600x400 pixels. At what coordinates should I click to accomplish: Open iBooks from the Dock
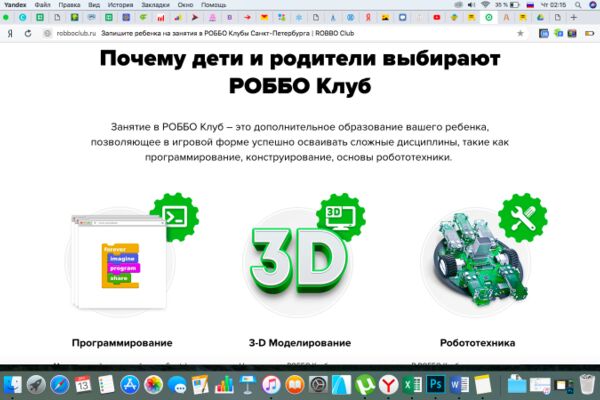coord(294,384)
